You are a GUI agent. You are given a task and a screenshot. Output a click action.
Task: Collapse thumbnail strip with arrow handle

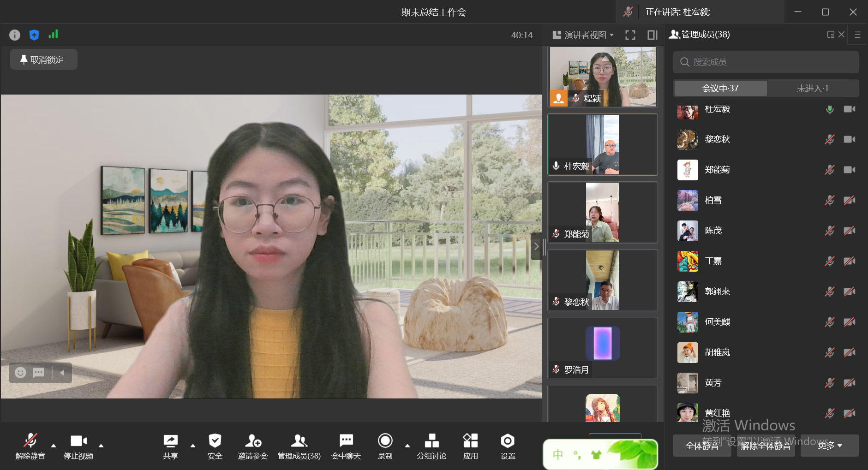click(536, 247)
